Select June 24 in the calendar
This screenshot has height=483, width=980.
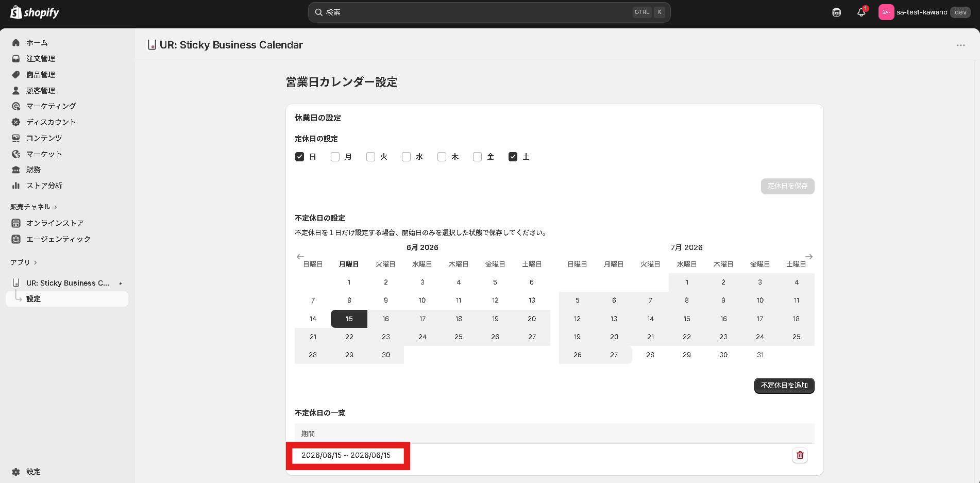pos(423,337)
